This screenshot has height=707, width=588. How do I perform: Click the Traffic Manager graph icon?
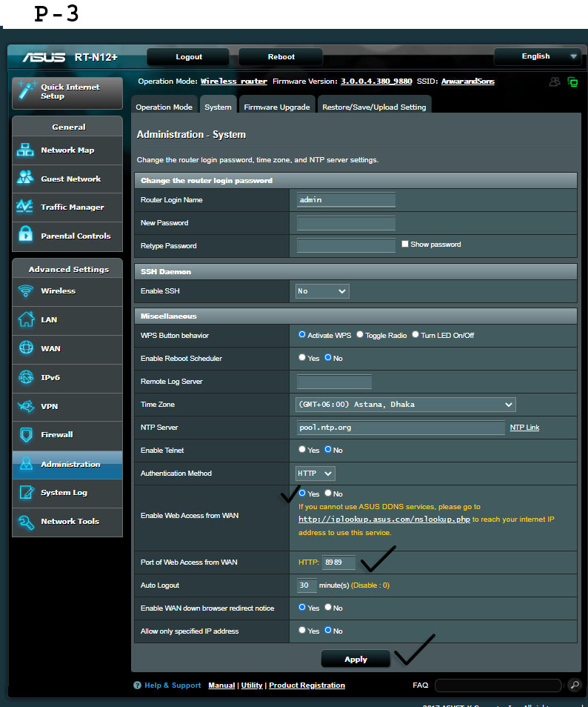(26, 208)
